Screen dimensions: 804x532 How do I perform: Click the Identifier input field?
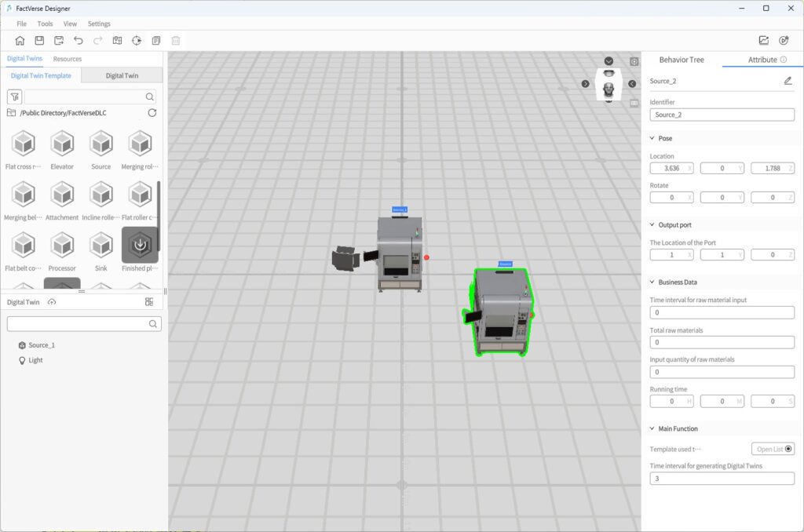(x=722, y=115)
